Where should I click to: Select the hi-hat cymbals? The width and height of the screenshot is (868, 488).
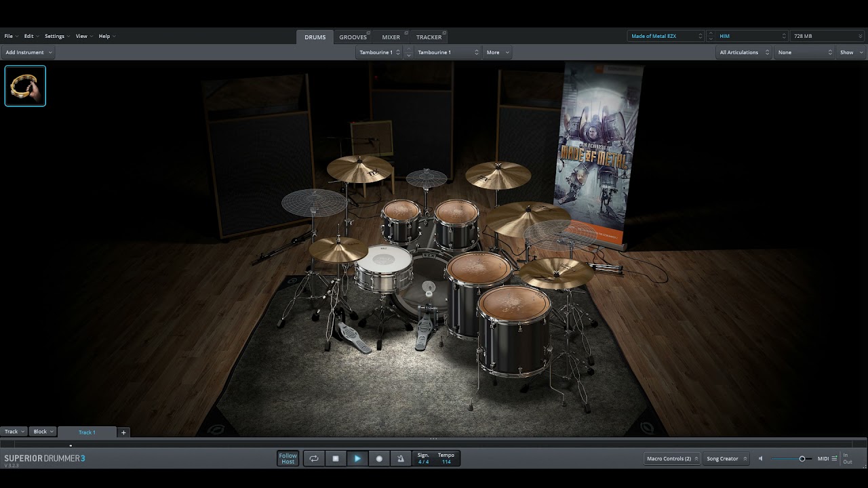point(338,250)
